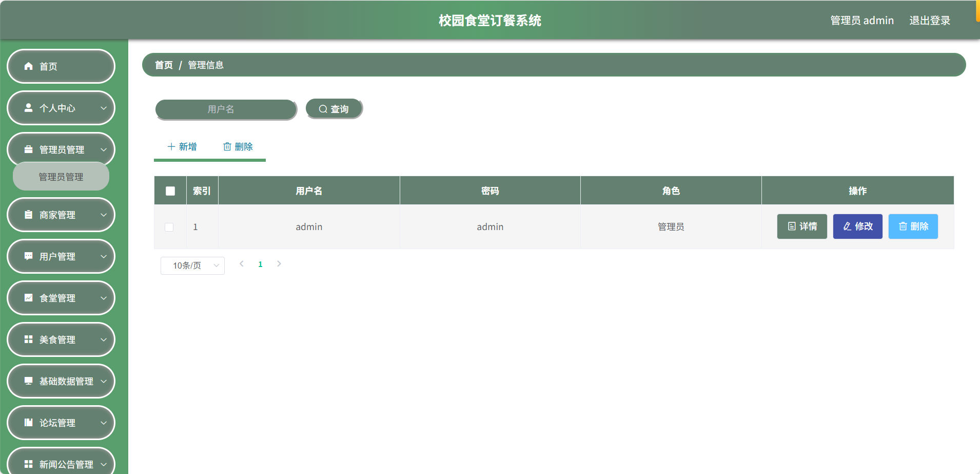Click 修改 to edit admin row
Viewport: 980px width, 474px height.
[x=857, y=226]
